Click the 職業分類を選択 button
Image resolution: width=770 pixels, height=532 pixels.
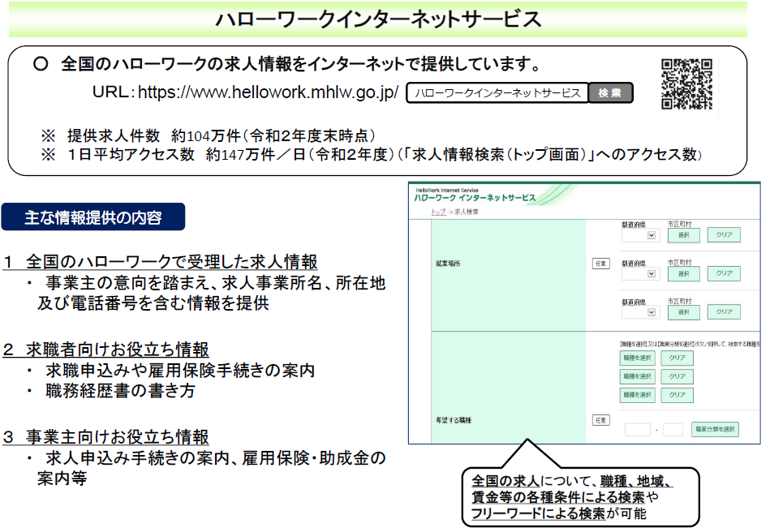tap(715, 430)
